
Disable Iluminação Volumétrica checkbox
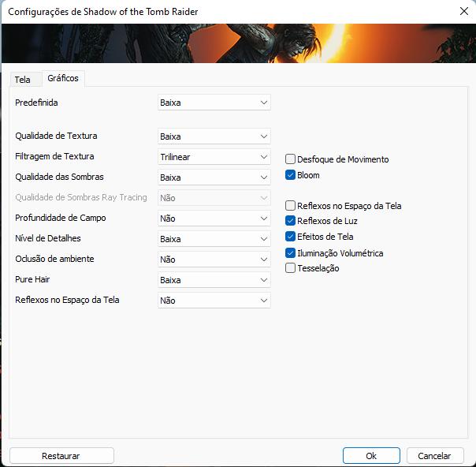291,253
